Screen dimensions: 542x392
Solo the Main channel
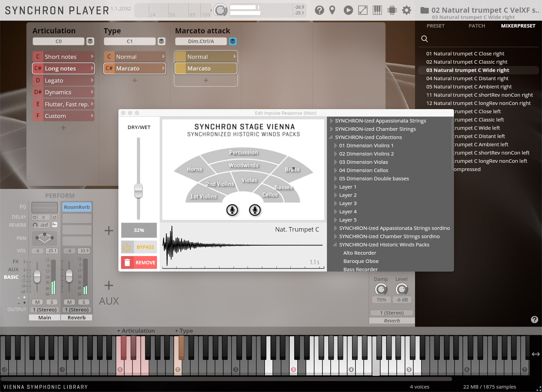tap(52, 302)
